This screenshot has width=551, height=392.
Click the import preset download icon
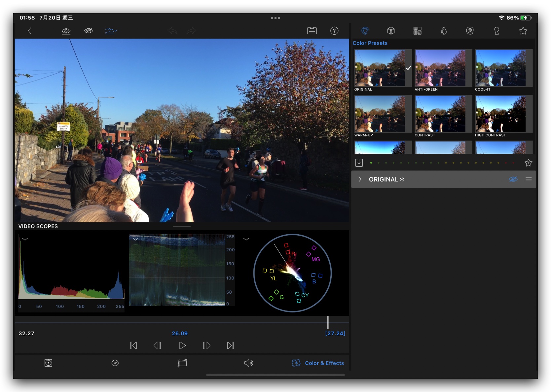(x=359, y=163)
